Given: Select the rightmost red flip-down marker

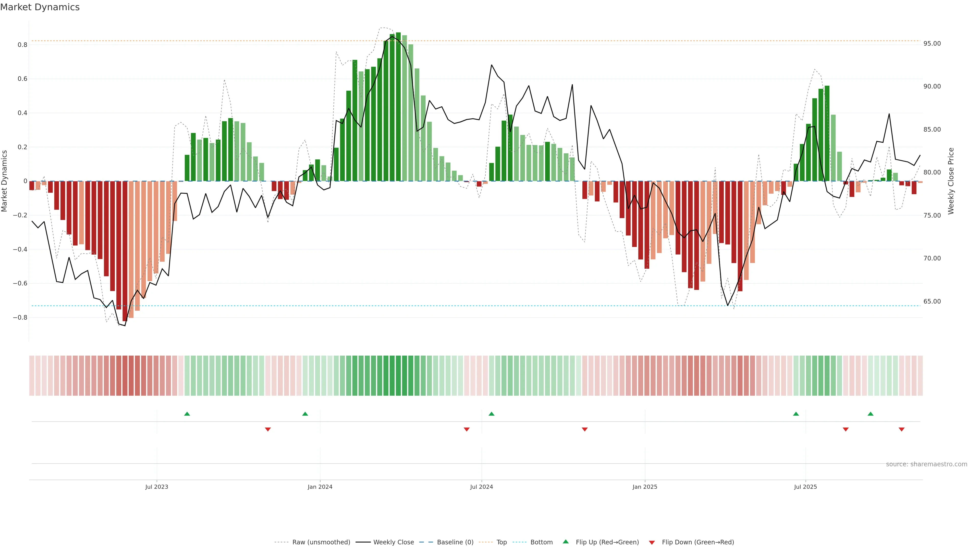Looking at the screenshot, I should point(901,429).
